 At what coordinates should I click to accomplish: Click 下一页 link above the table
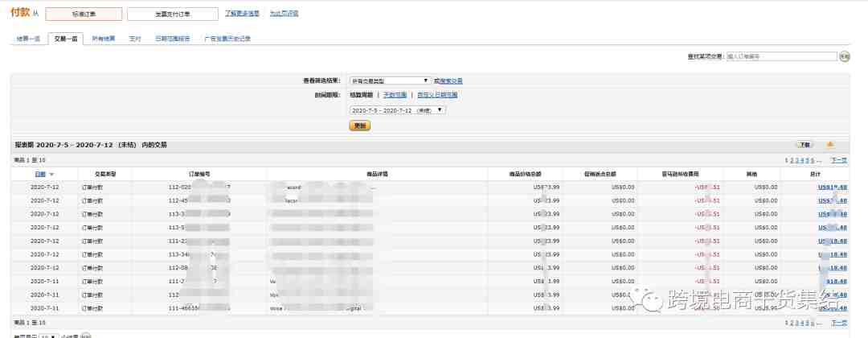839,160
